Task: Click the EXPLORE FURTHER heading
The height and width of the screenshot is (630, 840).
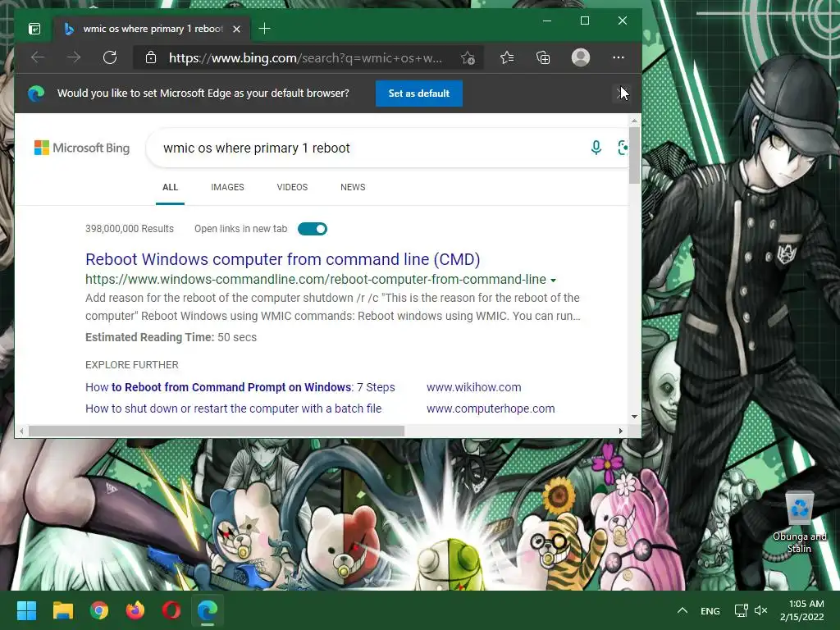Action: pyautogui.click(x=132, y=365)
